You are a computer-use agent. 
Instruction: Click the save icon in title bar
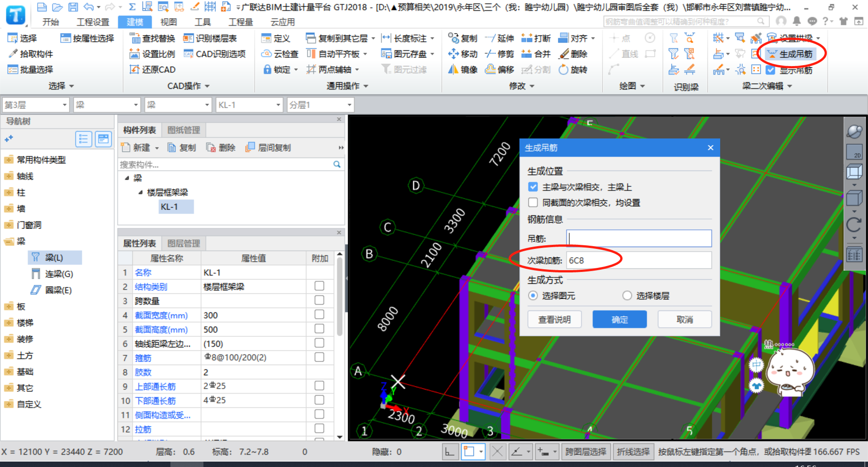pos(73,7)
